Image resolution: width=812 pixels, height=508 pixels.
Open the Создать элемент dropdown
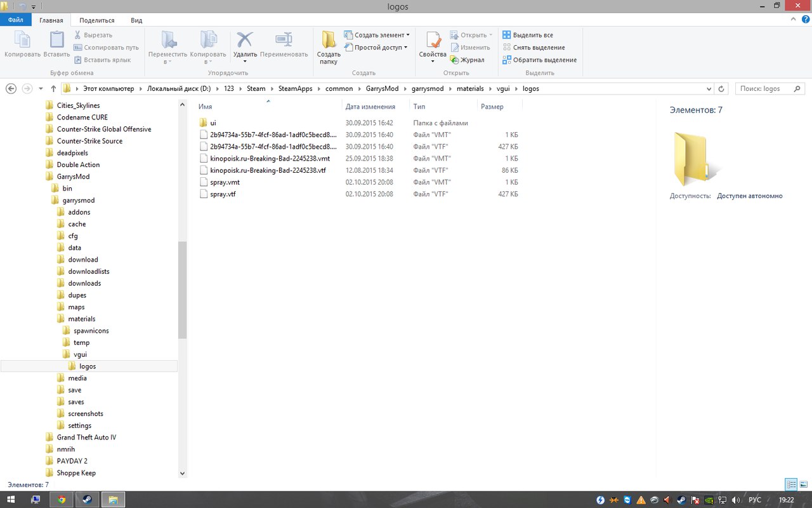377,35
